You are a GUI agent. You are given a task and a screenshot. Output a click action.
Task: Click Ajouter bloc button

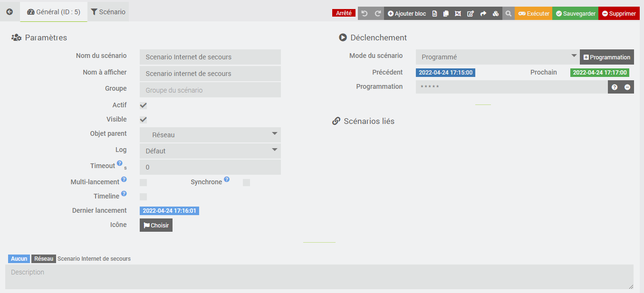tap(407, 14)
